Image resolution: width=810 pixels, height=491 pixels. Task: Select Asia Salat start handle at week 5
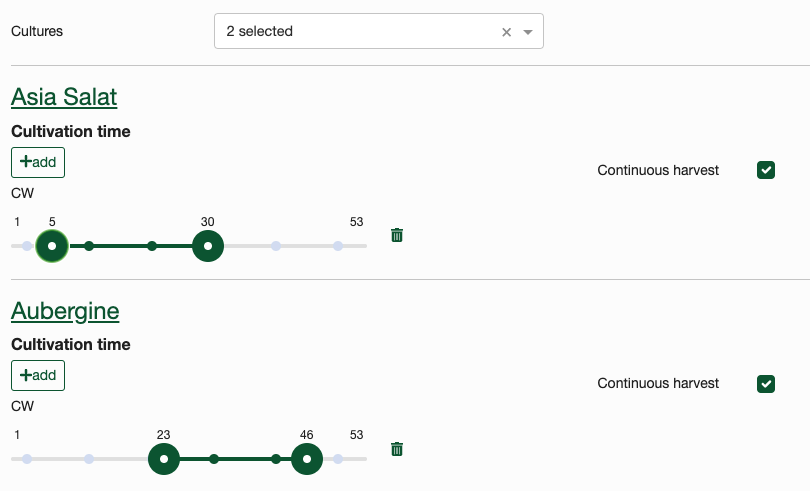[52, 246]
